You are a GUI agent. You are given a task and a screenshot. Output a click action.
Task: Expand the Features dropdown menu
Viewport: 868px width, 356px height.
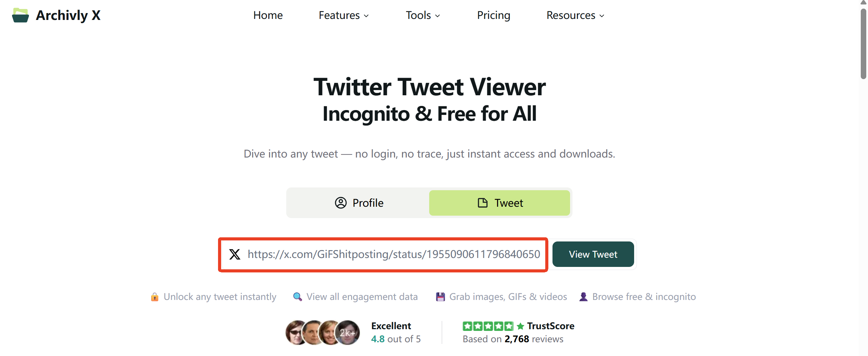click(344, 15)
